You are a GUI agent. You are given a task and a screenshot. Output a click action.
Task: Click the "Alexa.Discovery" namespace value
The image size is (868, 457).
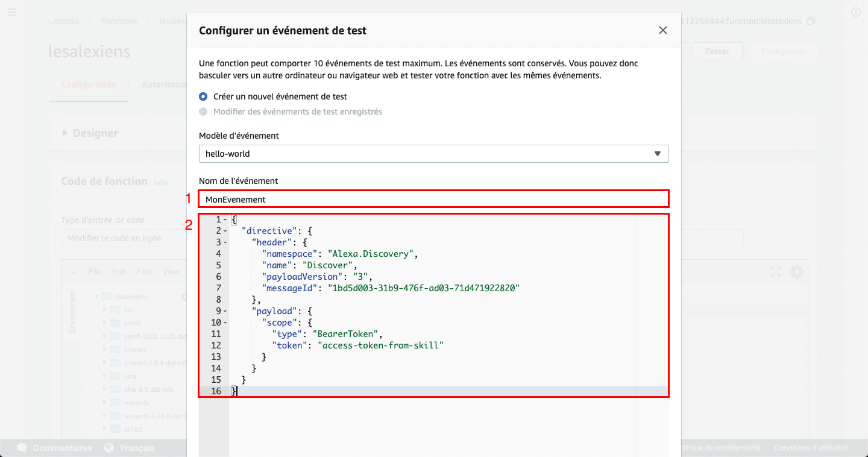371,254
